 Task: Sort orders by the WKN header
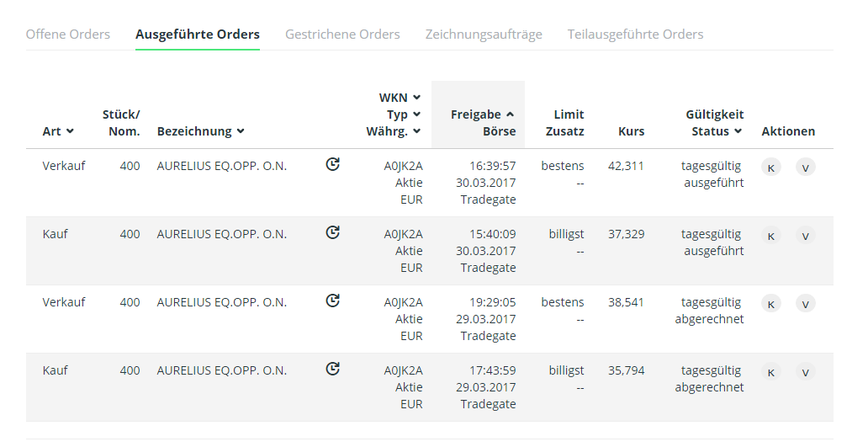[400, 98]
